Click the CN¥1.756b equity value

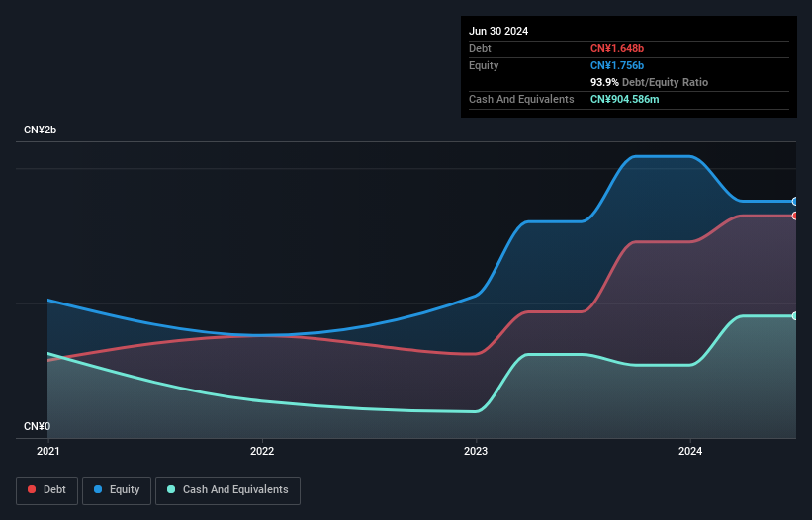(617, 65)
